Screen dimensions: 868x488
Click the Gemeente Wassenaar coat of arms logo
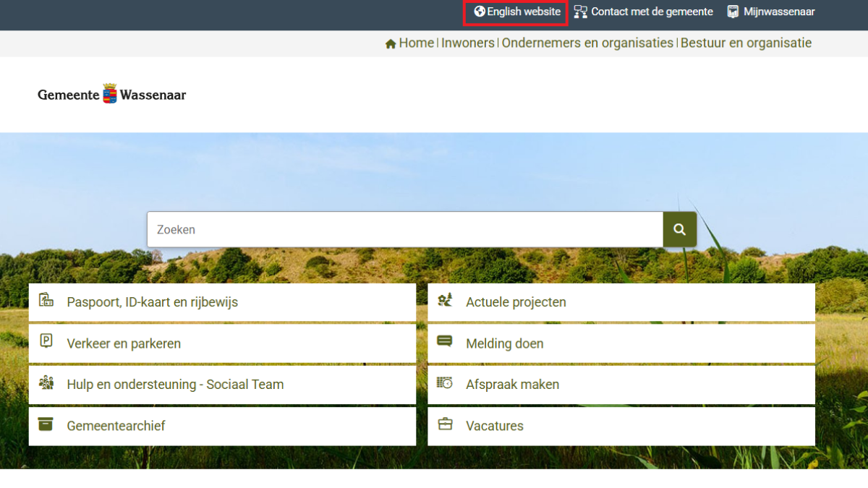[x=110, y=92]
